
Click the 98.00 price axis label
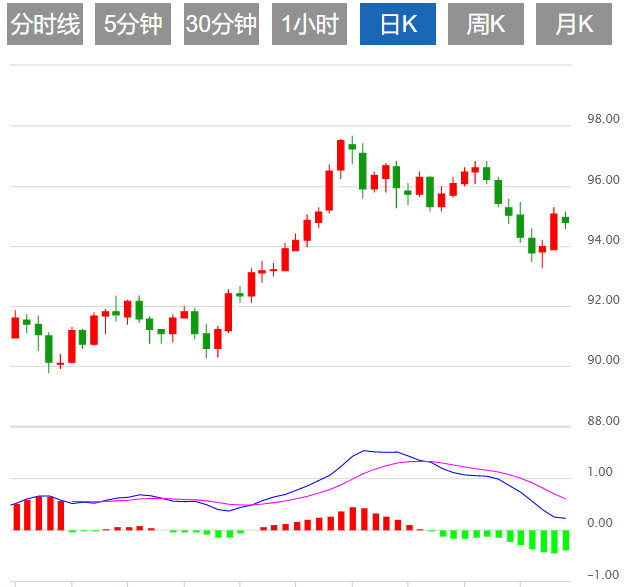pyautogui.click(x=602, y=120)
